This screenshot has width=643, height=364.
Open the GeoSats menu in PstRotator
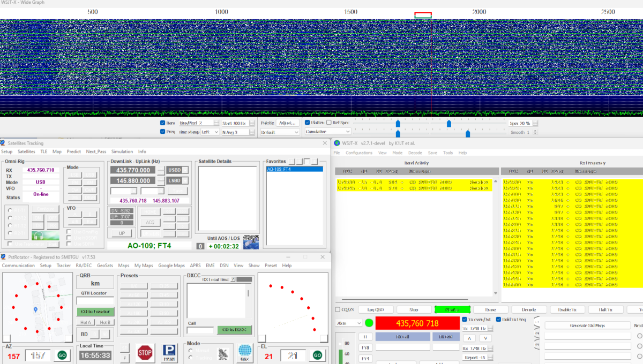tap(105, 266)
